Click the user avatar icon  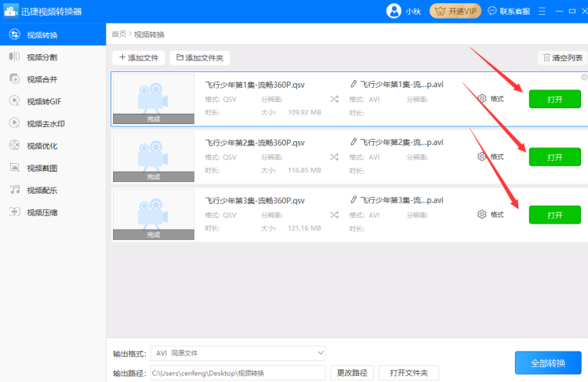pyautogui.click(x=394, y=11)
